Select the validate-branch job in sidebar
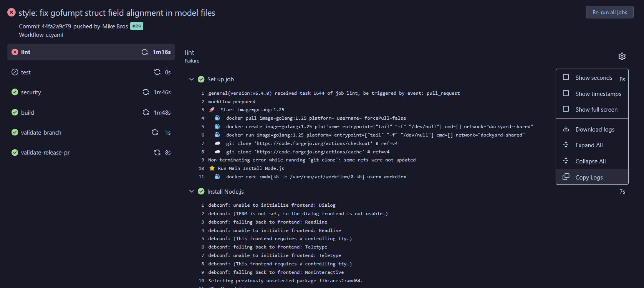This screenshot has height=288, width=644. [x=41, y=133]
